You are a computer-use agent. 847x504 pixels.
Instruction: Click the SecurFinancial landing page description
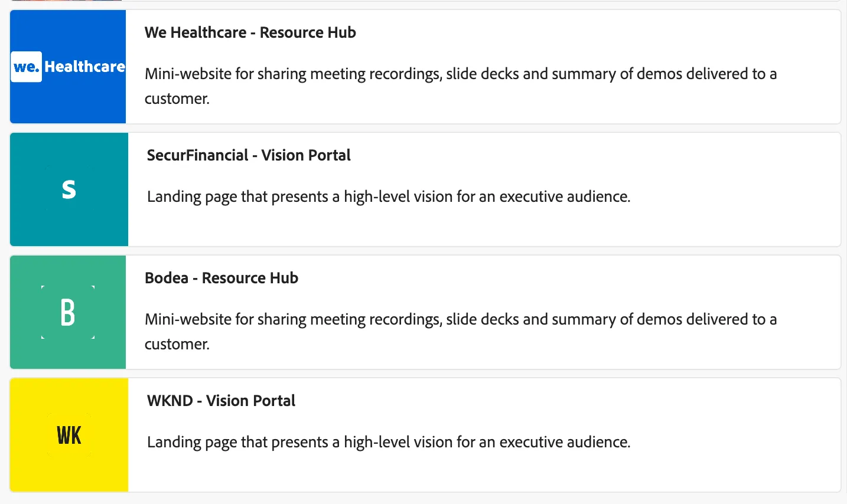(x=389, y=197)
